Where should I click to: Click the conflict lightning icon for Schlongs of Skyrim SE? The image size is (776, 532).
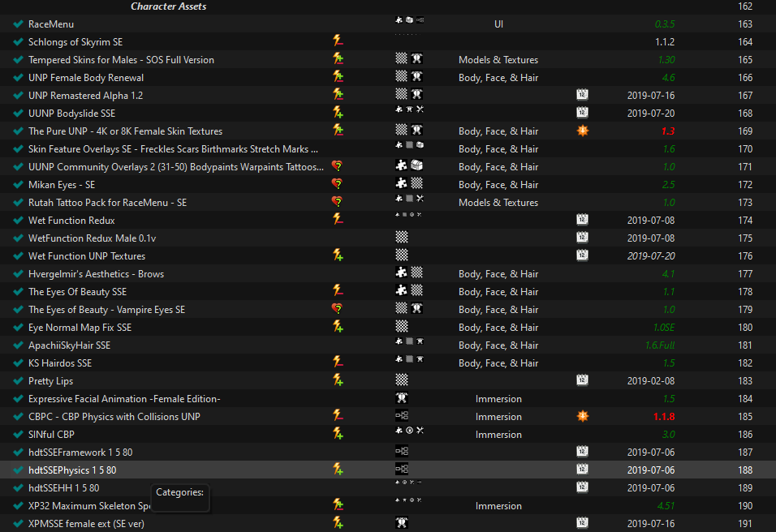338,41
